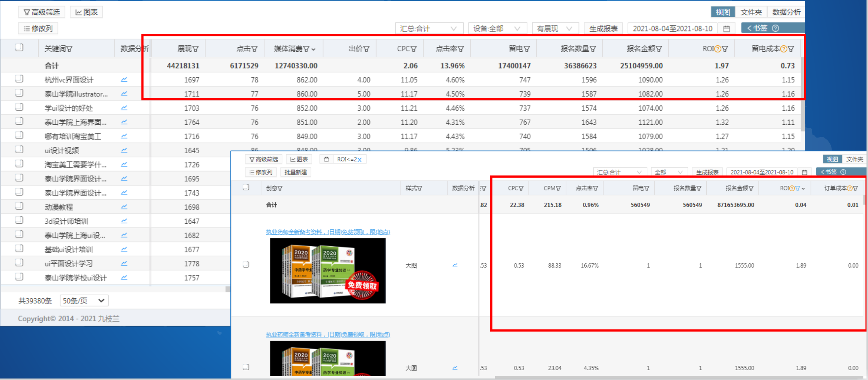
Task: Show help for 留电成本 column
Action: point(784,49)
